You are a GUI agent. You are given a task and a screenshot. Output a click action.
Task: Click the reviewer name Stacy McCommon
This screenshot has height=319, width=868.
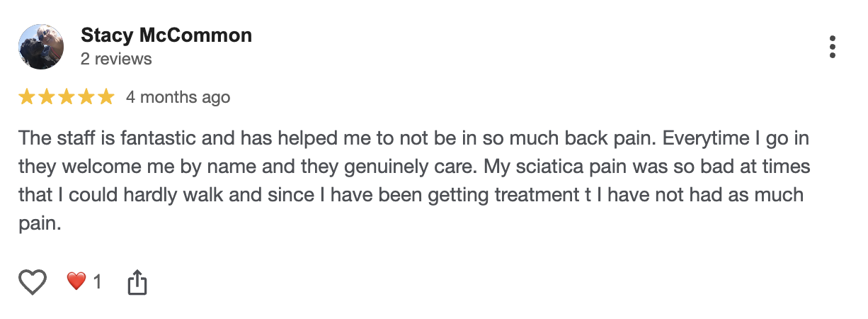tap(166, 35)
